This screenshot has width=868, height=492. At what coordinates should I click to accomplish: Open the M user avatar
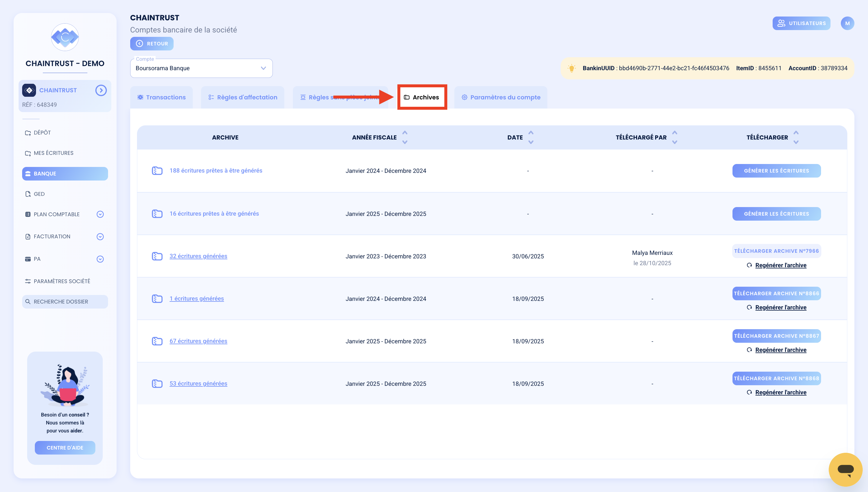847,23
